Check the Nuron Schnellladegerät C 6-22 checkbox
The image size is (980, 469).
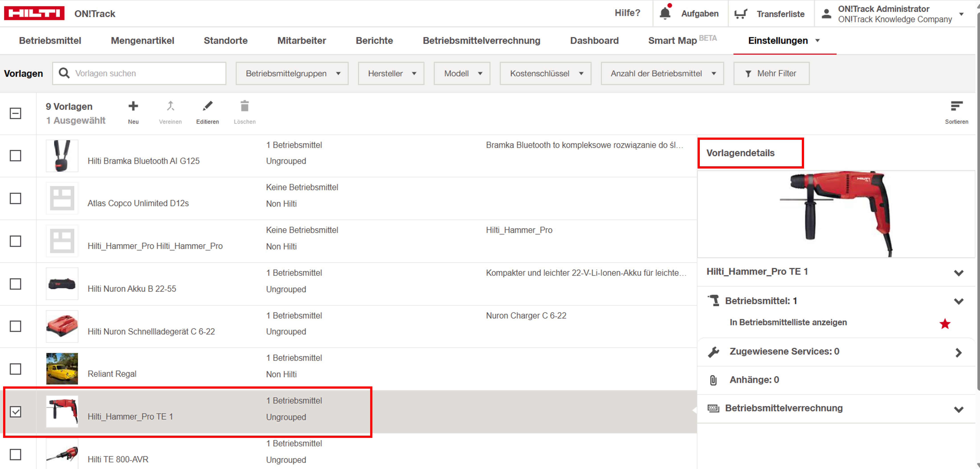16,326
